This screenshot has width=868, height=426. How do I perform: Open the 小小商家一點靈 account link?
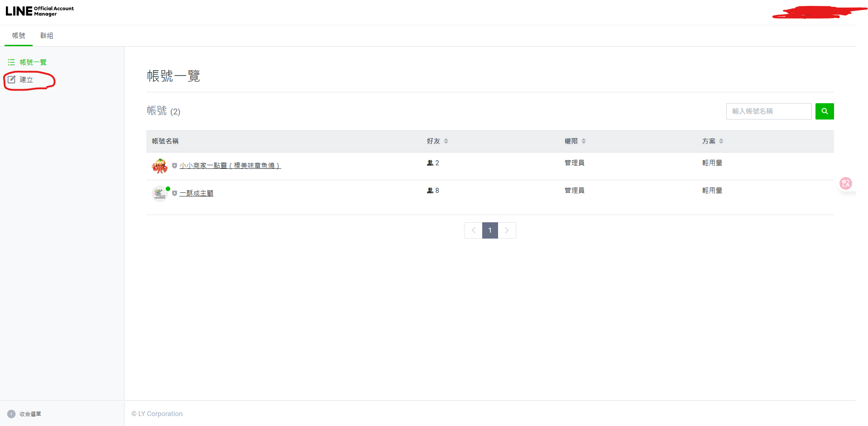pos(230,166)
